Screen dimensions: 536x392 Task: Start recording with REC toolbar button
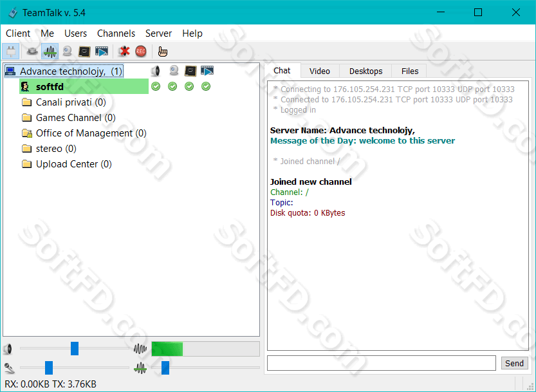pyautogui.click(x=141, y=51)
